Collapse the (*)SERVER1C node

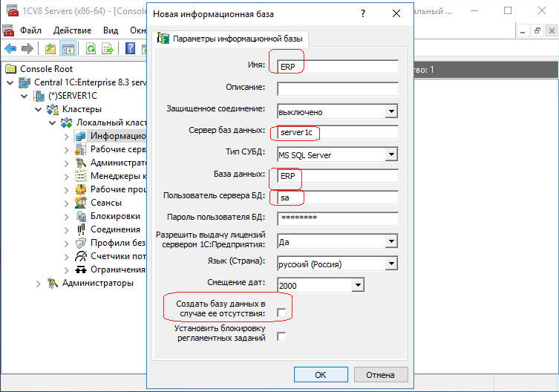click(x=24, y=96)
